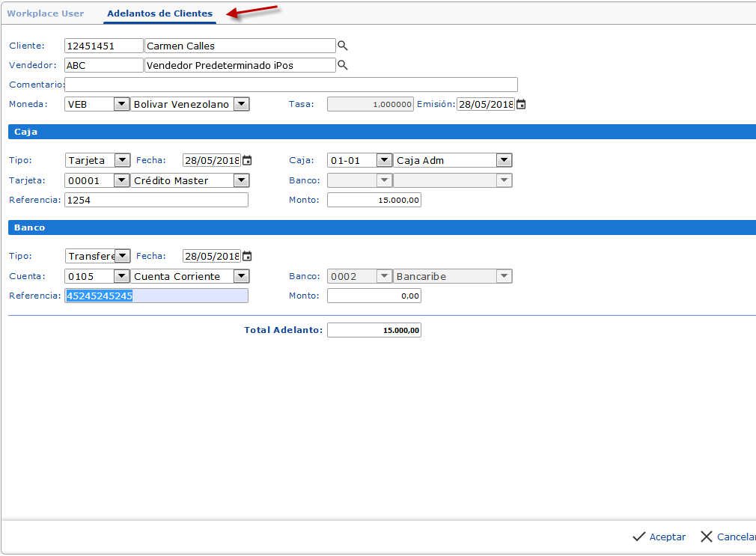Open the calendar icon for Banco Fecha
Viewport: 756px width, 556px height.
pos(247,256)
